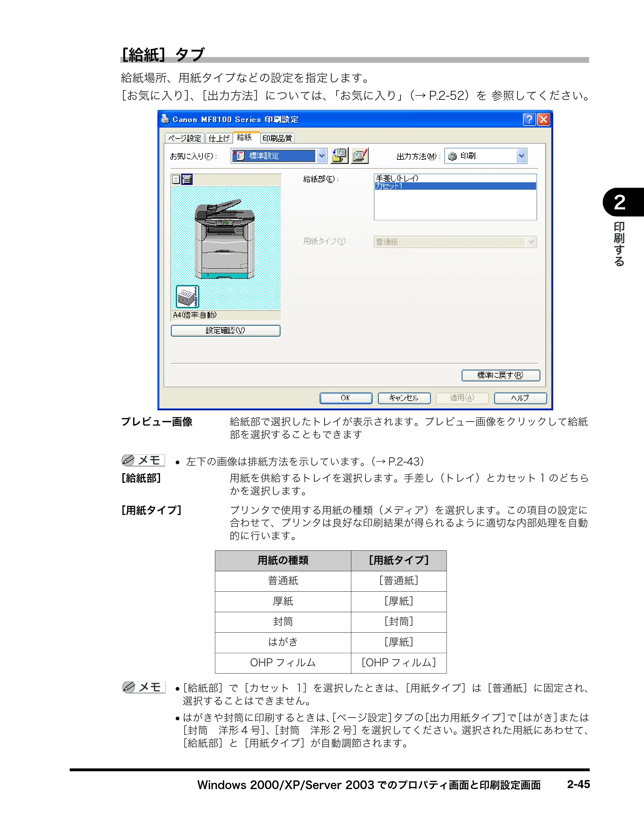Click the collate output method icon in preview
The image size is (644, 830).
(x=187, y=296)
